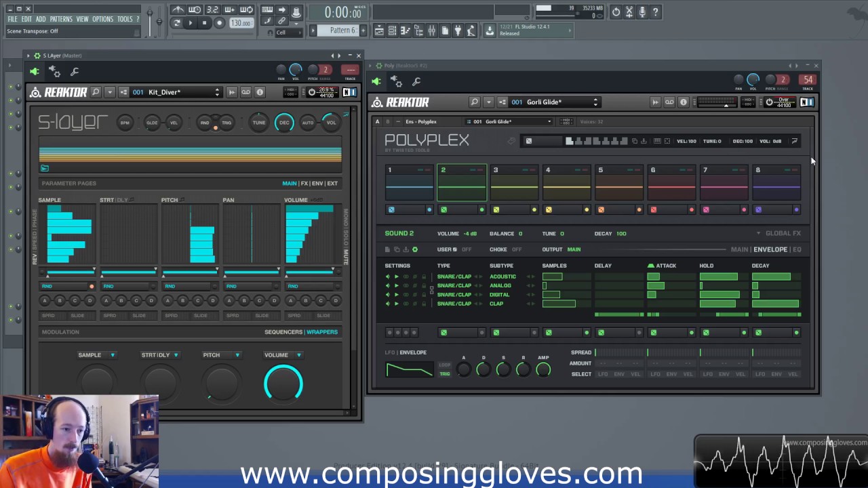This screenshot has width=868, height=488.
Task: Open the Kit_Diver snapshot selector
Action: point(176,92)
